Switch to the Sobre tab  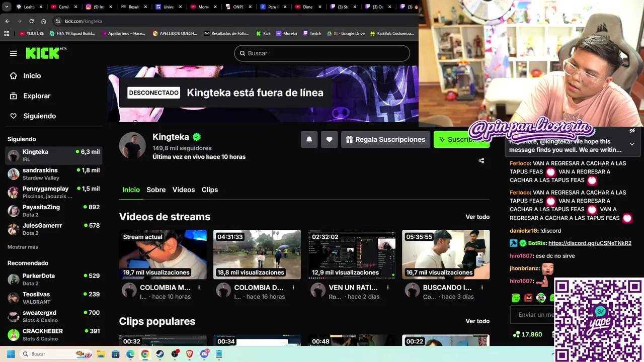click(156, 190)
